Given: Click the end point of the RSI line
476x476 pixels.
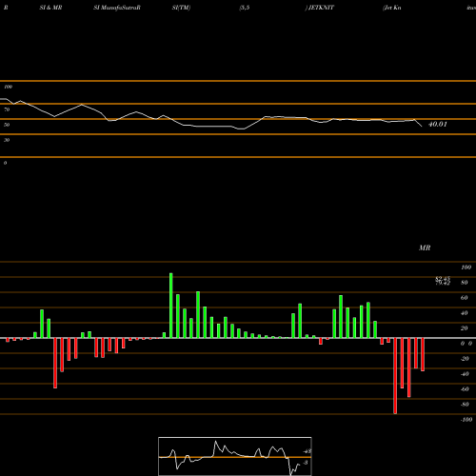Looking at the screenshot, I should [x=422, y=127].
